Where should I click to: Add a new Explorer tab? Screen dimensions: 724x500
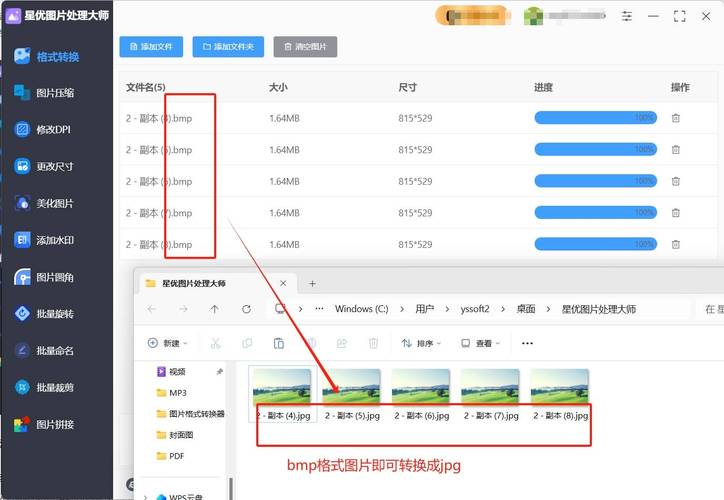[x=313, y=283]
